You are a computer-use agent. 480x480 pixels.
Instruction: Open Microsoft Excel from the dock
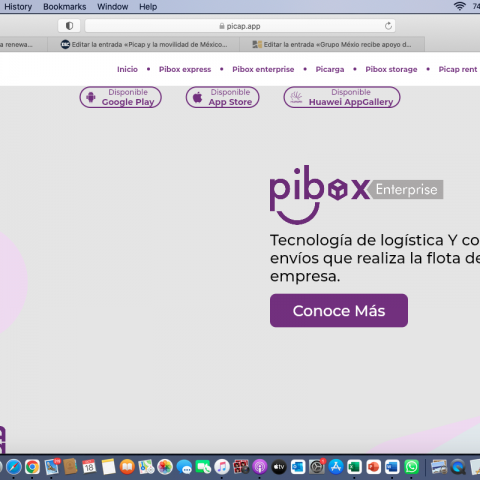pyautogui.click(x=355, y=467)
